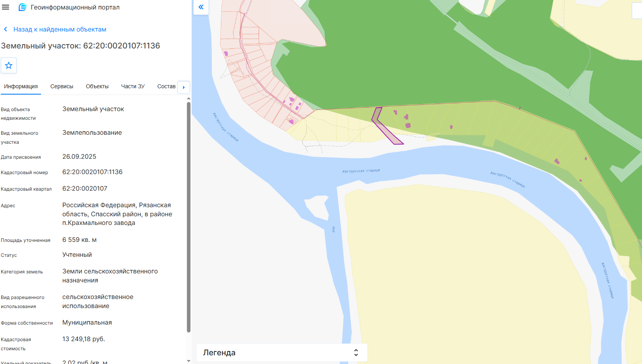Add the parcel to favorites with the star
This screenshot has width=642, height=364.
coord(9,65)
